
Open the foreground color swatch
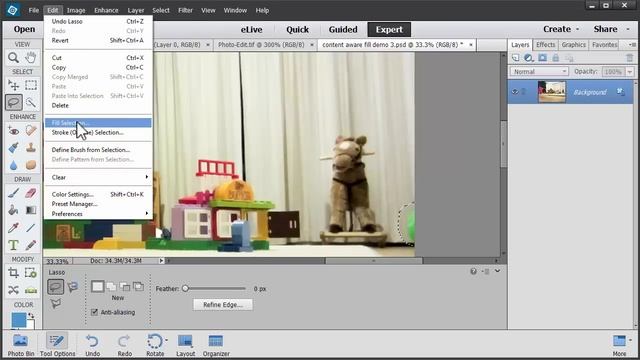click(x=18, y=320)
